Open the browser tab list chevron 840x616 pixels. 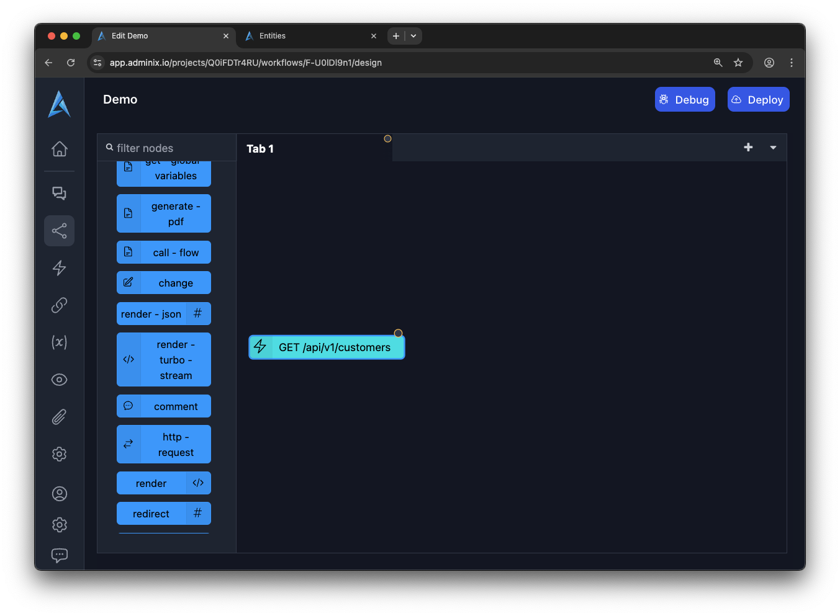click(x=413, y=36)
